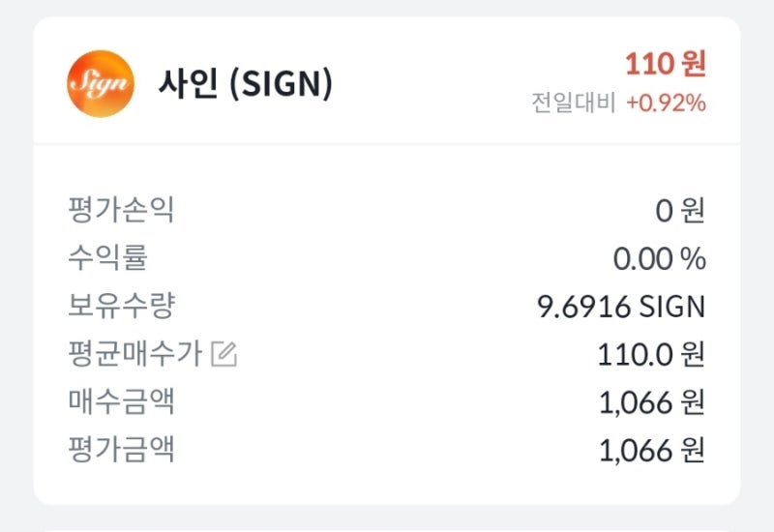The image size is (774, 532).
Task: Click the 0.00 % return rate value
Action: point(659,258)
